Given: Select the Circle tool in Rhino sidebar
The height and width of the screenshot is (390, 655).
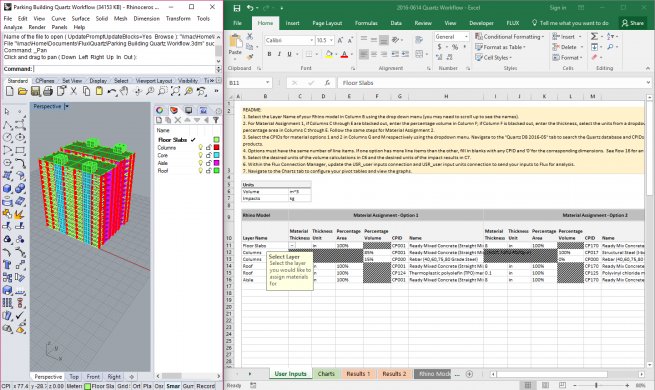Looking at the screenshot, I should 7,137.
